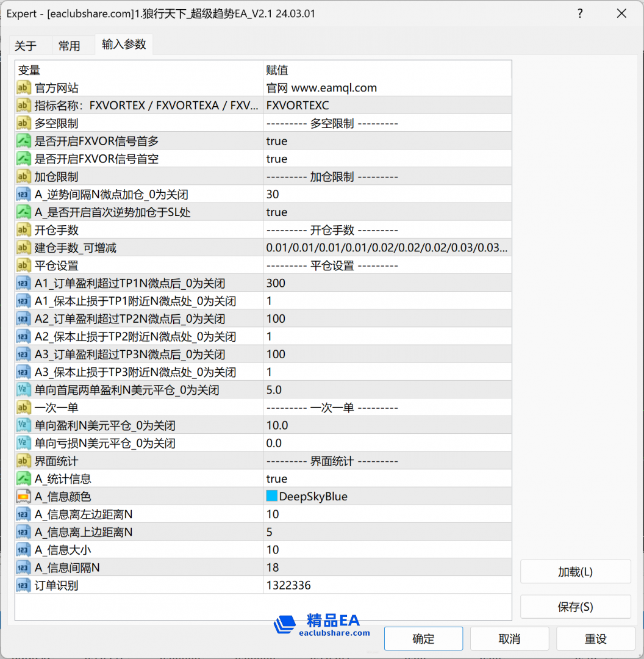Toggle true value for 是否开启FXVOR信号首空
Image resolution: width=644 pixels, height=659 pixels.
point(277,159)
